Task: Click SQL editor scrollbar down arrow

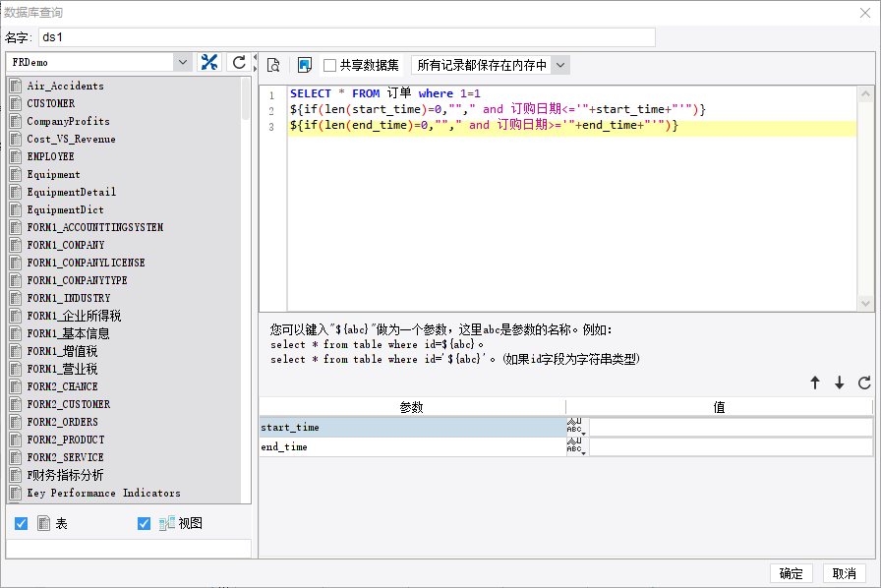Action: pos(865,304)
